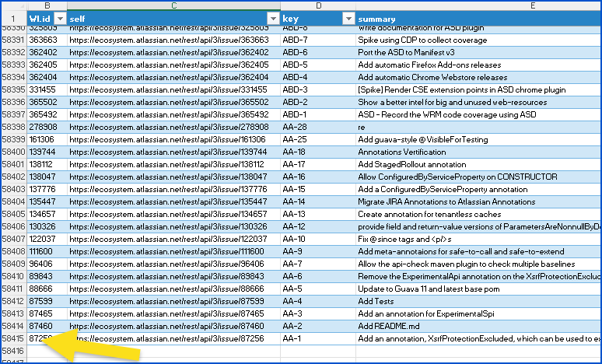The width and height of the screenshot is (602, 364).
Task: Select row header 58400
Action: (x=13, y=152)
